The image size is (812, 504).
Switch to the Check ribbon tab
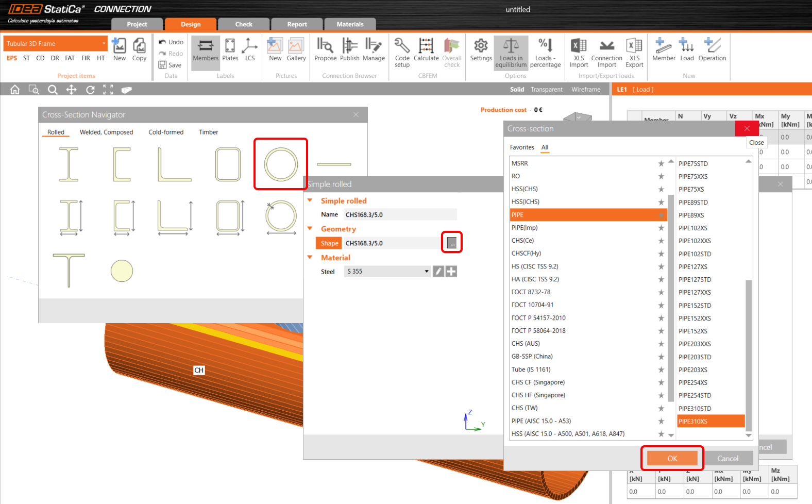pyautogui.click(x=244, y=24)
